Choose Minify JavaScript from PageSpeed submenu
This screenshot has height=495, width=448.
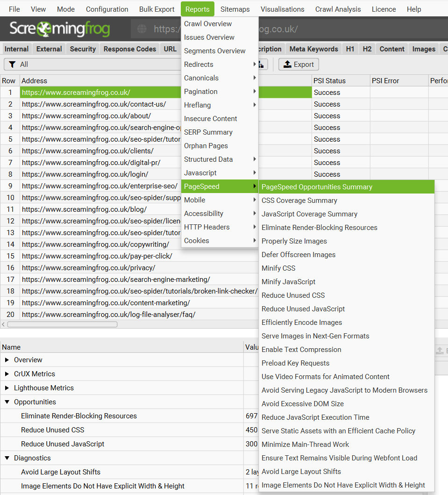[x=288, y=282]
